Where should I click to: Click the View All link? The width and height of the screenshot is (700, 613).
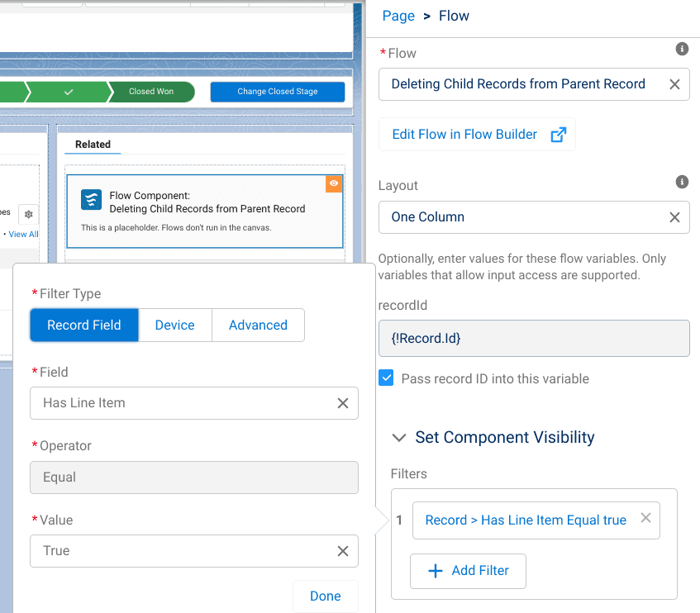coord(23,235)
